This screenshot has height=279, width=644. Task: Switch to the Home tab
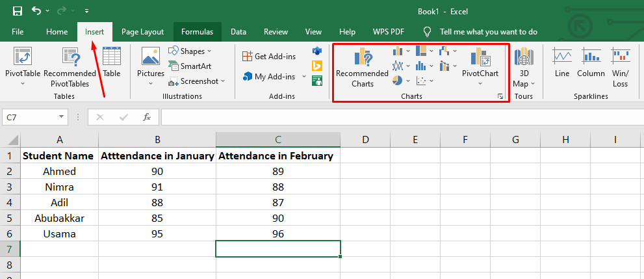pyautogui.click(x=57, y=32)
